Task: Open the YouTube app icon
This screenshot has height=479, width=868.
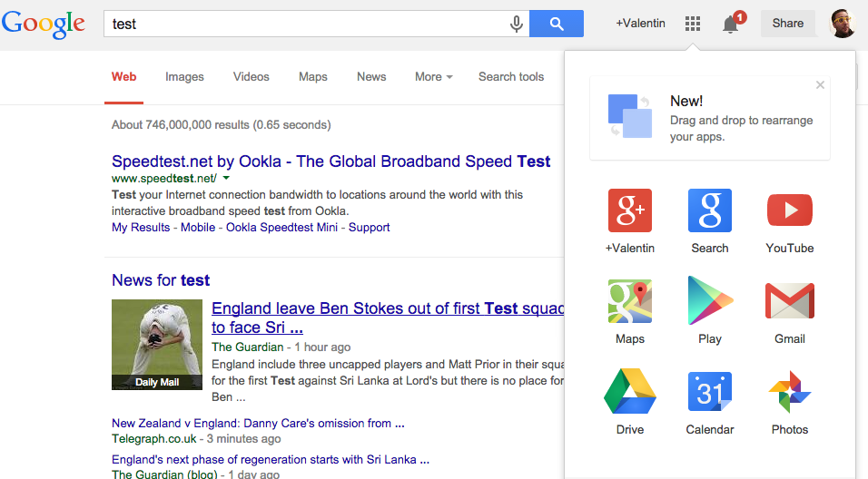Action: point(789,211)
